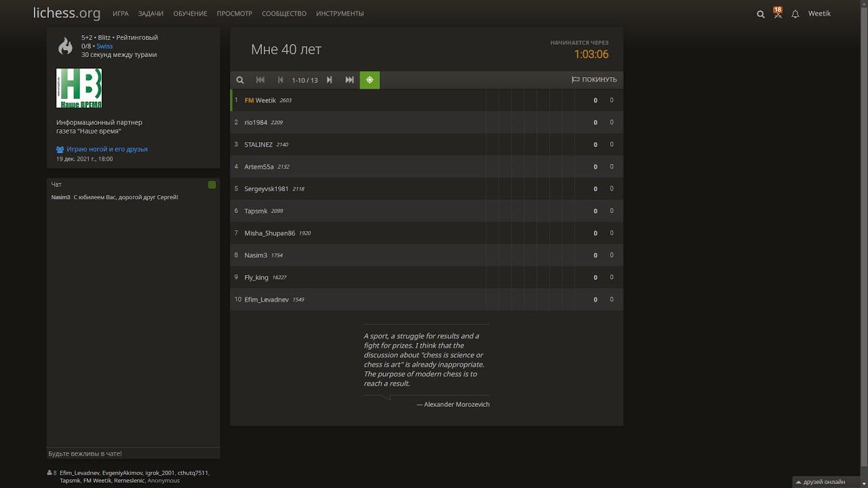The height and width of the screenshot is (488, 868).
Task: Click the ПОКИНУТЬ withdraw button
Action: 594,80
